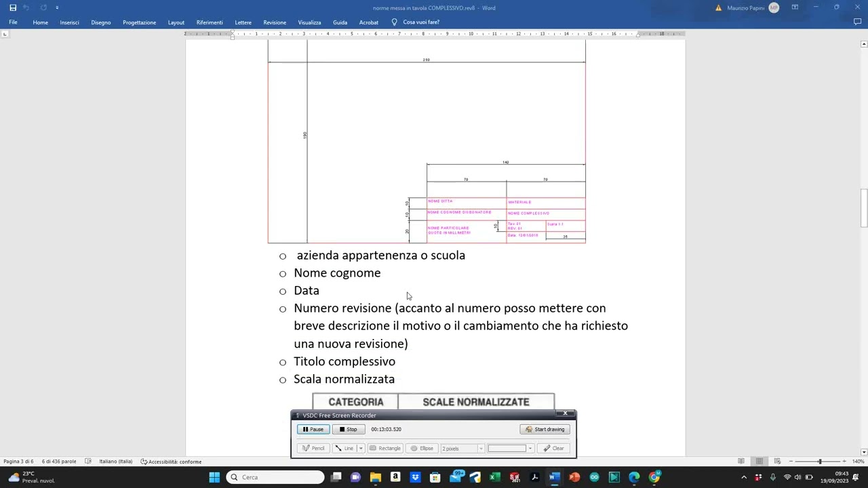The height and width of the screenshot is (488, 868).
Task: Click the Redo icon in quick access toolbar
Action: (43, 7)
